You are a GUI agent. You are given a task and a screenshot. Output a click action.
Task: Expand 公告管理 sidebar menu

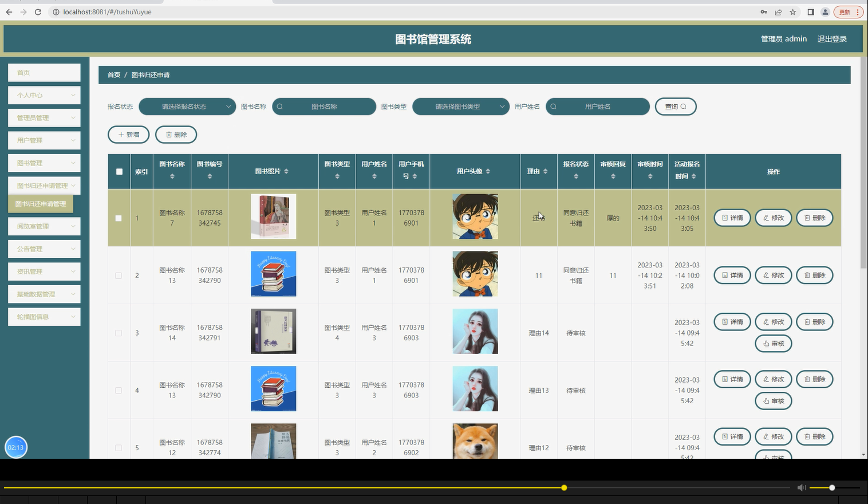click(x=44, y=249)
